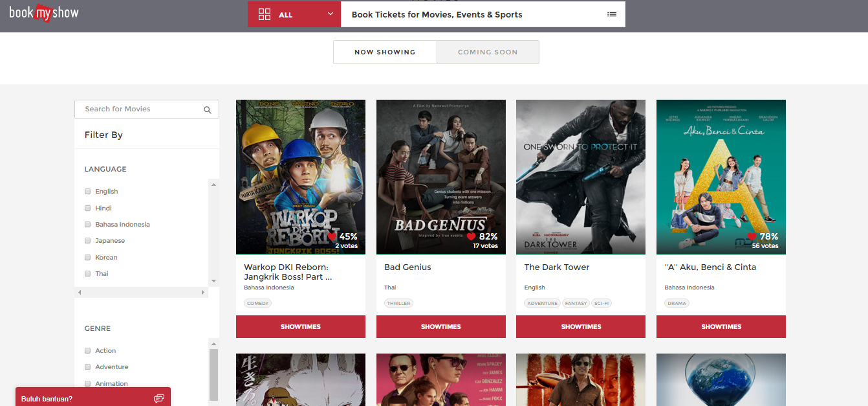Tick the Adventure genre checkbox
This screenshot has width=868, height=406.
[87, 367]
